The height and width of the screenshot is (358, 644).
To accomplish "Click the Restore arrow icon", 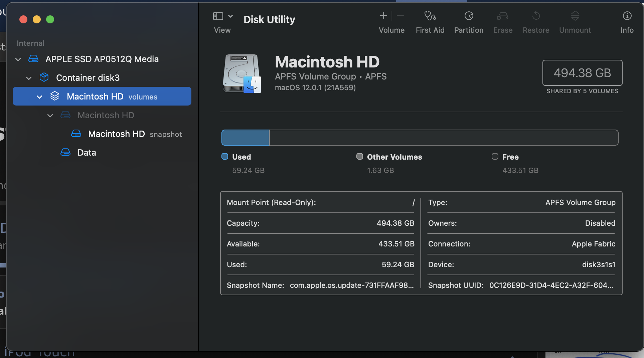I will [x=536, y=16].
